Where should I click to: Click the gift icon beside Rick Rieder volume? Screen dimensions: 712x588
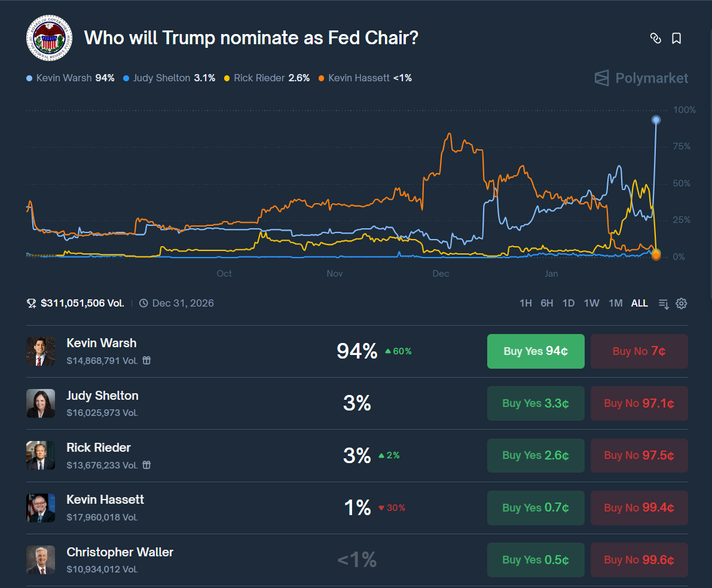pyautogui.click(x=146, y=465)
